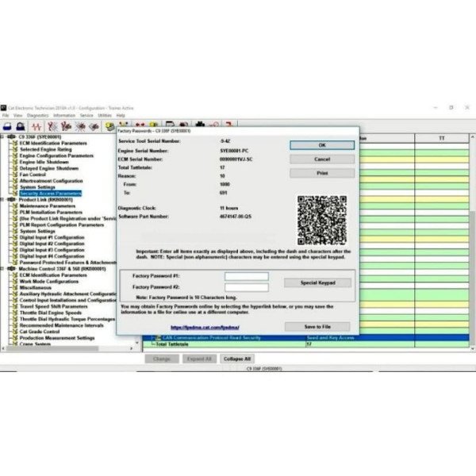Click the icon next to Work Mode Configurations
Viewport: 476px width, 476px height.
16,281
